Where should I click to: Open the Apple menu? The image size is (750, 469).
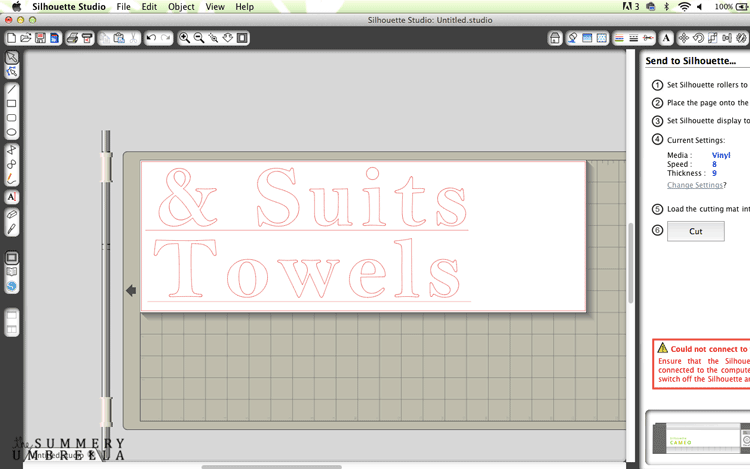pyautogui.click(x=16, y=7)
